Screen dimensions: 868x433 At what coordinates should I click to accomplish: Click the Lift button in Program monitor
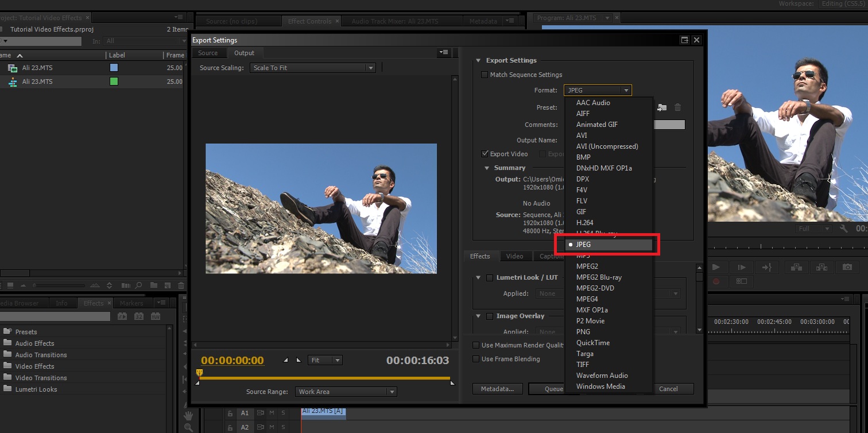pyautogui.click(x=796, y=267)
